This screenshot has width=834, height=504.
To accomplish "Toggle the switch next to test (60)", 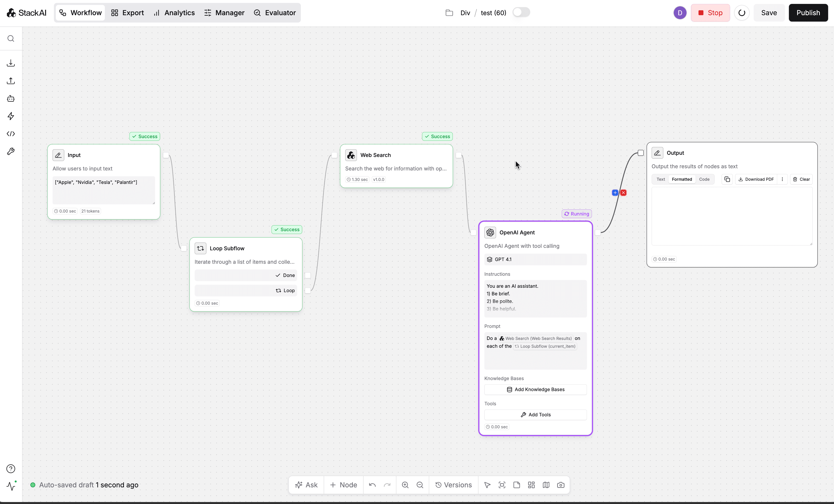I will 521,12.
